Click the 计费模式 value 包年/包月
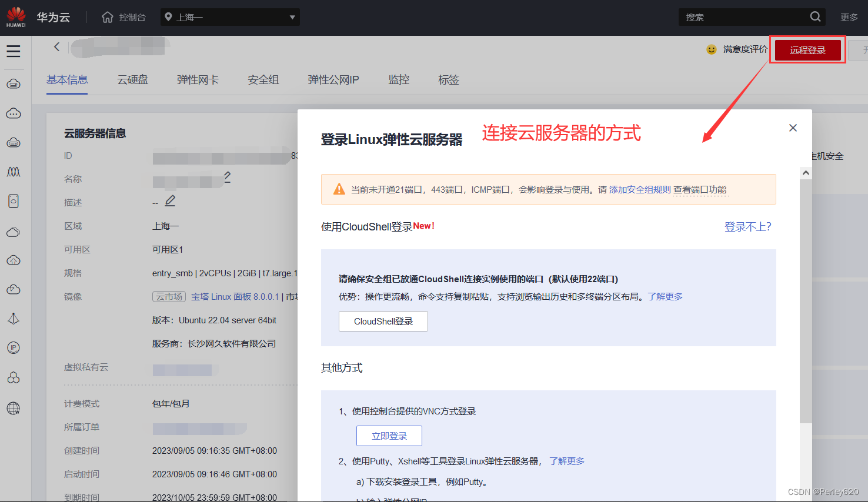Screen dimensions: 868x502 (x=171, y=404)
